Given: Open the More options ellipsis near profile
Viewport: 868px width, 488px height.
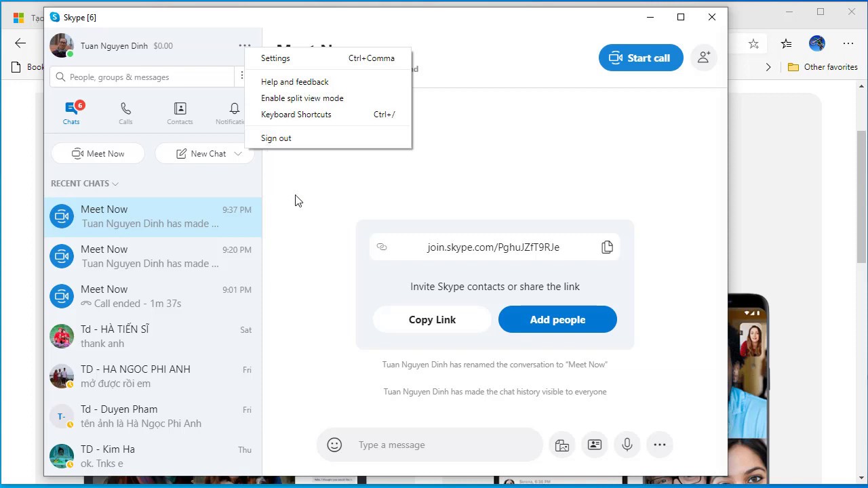Looking at the screenshot, I should 244,46.
